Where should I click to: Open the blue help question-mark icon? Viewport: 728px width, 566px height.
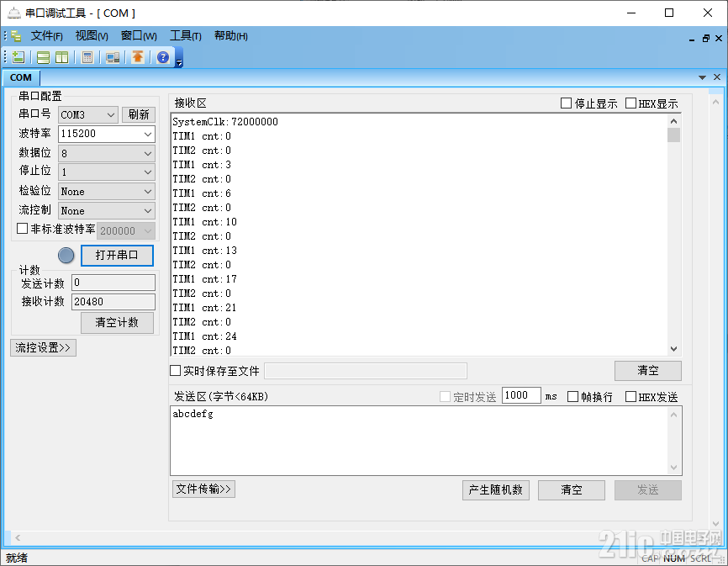pyautogui.click(x=163, y=57)
